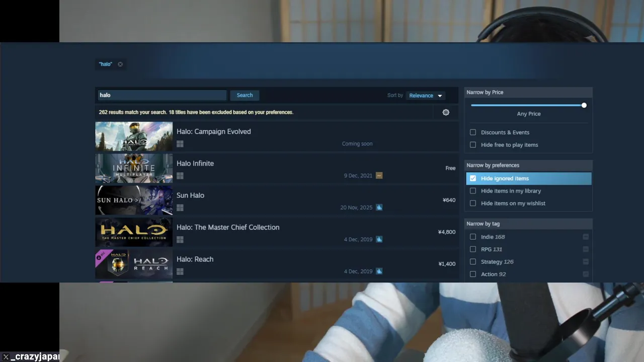Open Halo: Reach title
644x362 pixels.
[x=195, y=259]
